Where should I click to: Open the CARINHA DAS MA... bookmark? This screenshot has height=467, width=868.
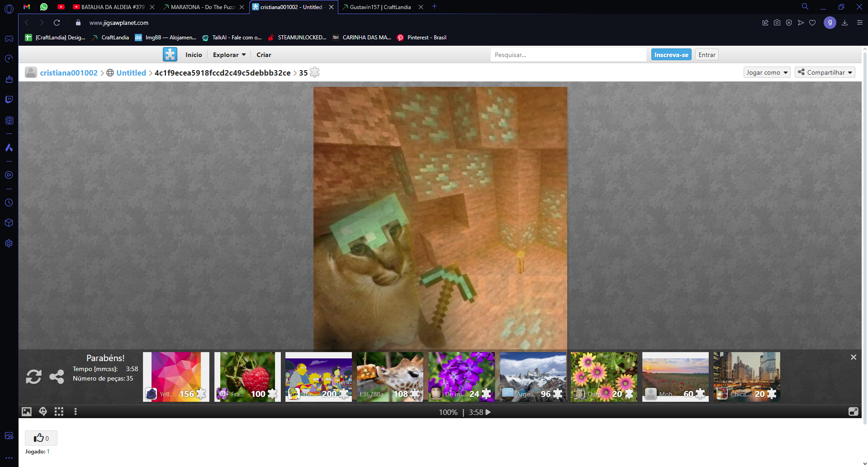click(362, 38)
